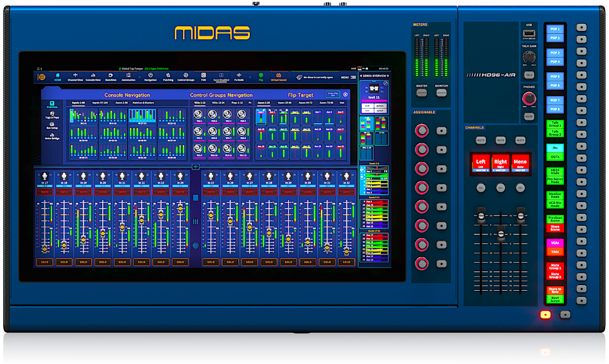Enable Solo on the In 24 channel
The height and width of the screenshot is (364, 609).
[x=180, y=262]
